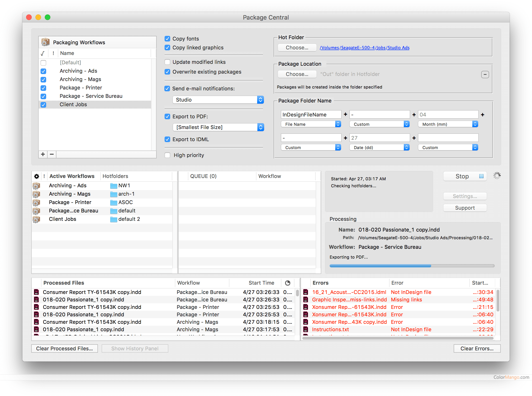Click InDesign icon for Graphic Inspe error row

[x=306, y=299]
